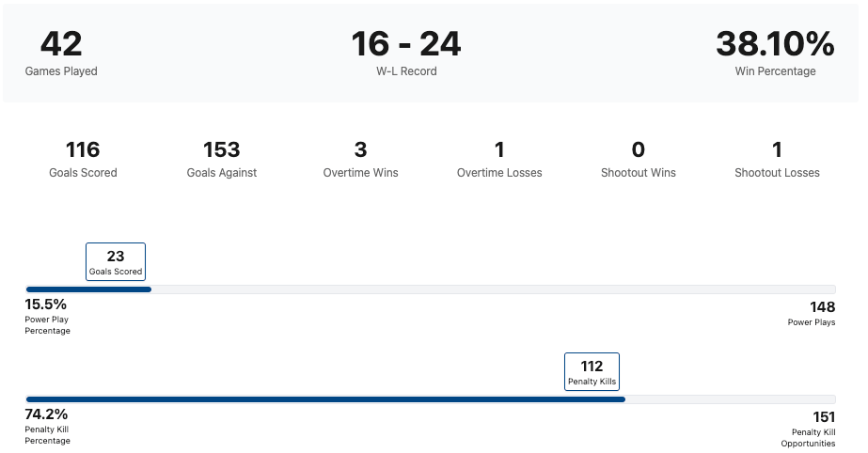Image resolution: width=868 pixels, height=453 pixels.
Task: Select the Win Percentage label
Action: tap(775, 71)
